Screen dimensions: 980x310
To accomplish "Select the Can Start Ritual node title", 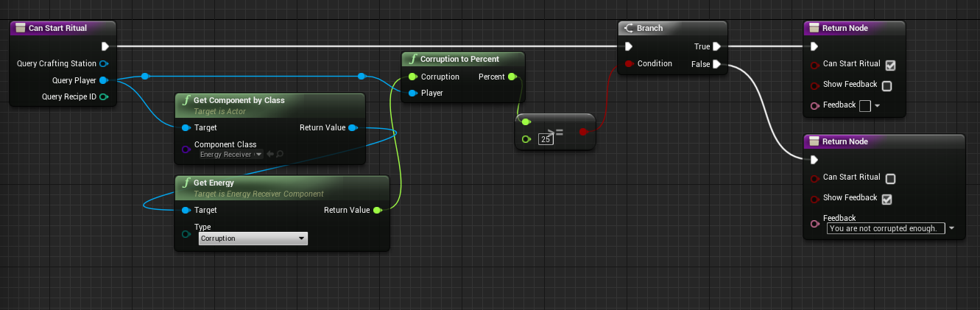I will [57, 28].
